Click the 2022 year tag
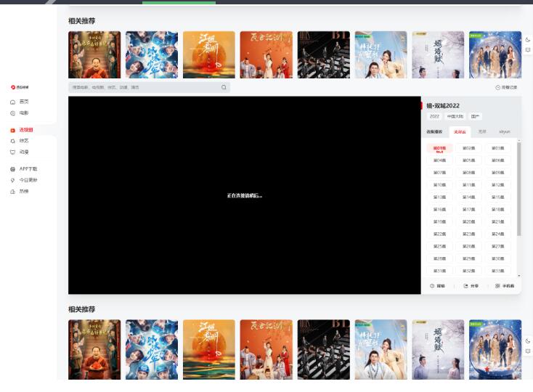This screenshot has width=533, height=392. pos(434,116)
